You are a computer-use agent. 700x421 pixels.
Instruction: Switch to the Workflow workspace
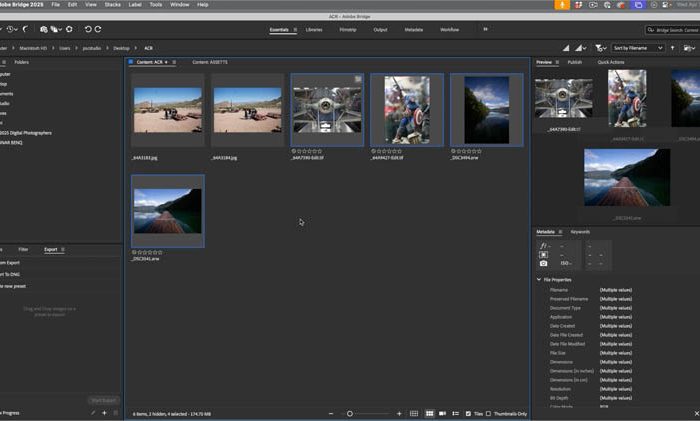coord(450,29)
